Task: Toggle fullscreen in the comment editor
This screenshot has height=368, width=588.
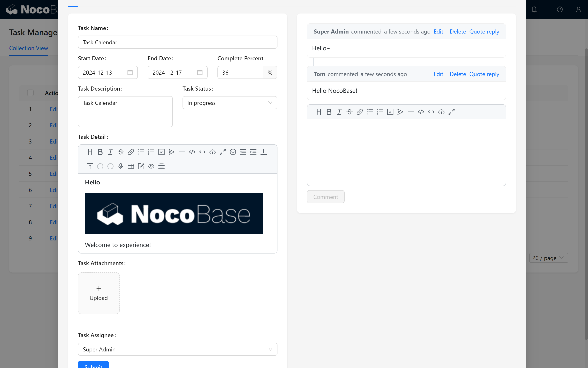Action: [x=451, y=112]
